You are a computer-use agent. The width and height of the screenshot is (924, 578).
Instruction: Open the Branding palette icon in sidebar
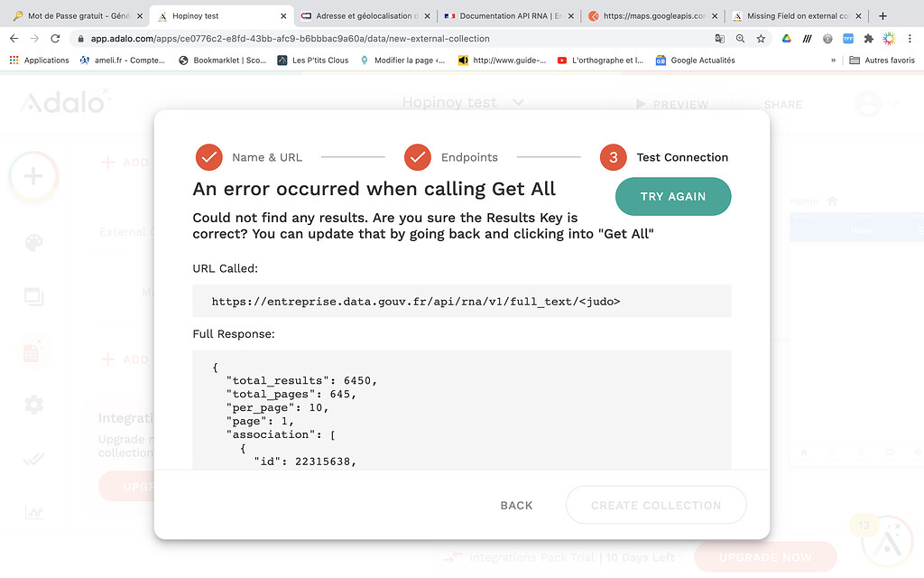33,242
